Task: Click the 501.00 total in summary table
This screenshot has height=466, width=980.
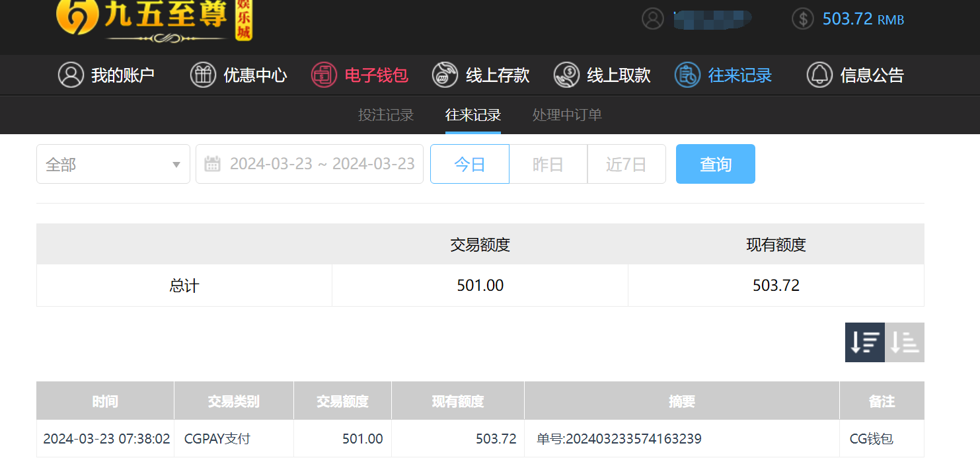Action: point(480,286)
